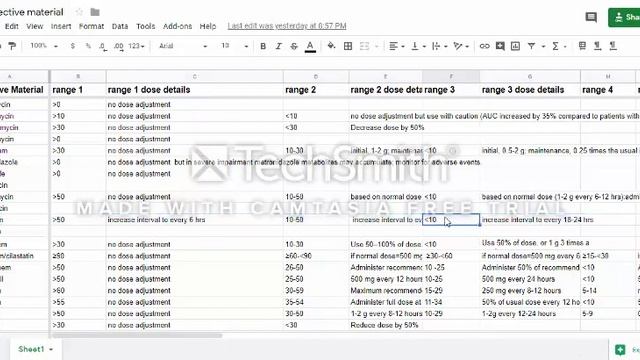The width and height of the screenshot is (640, 360).
Task: Open the fill color bucket
Action: coord(331,46)
